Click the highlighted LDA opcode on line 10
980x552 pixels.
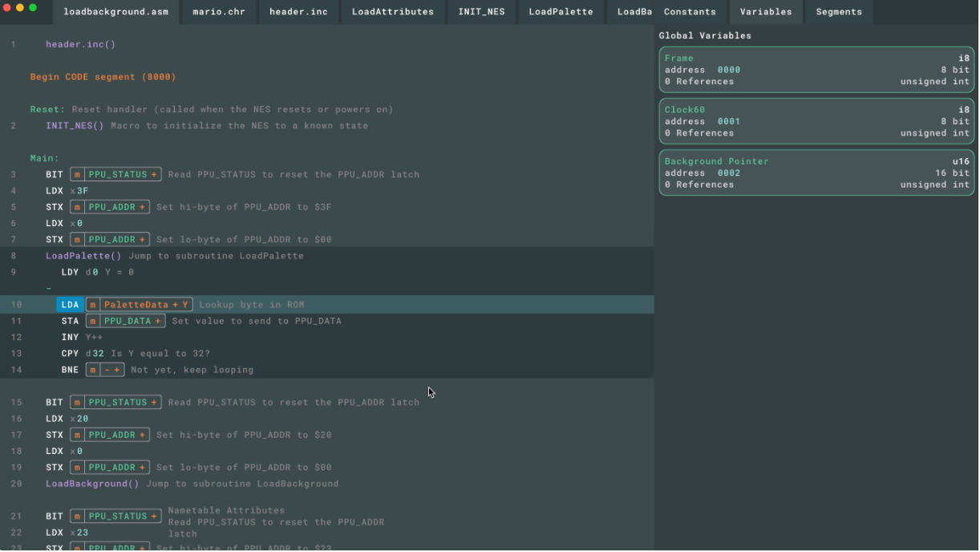[70, 305]
